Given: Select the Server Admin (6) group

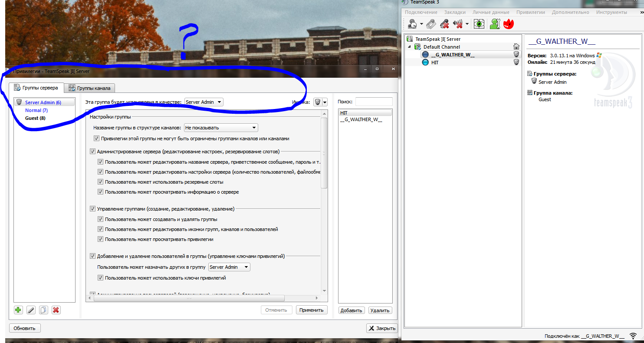Looking at the screenshot, I should click(44, 102).
